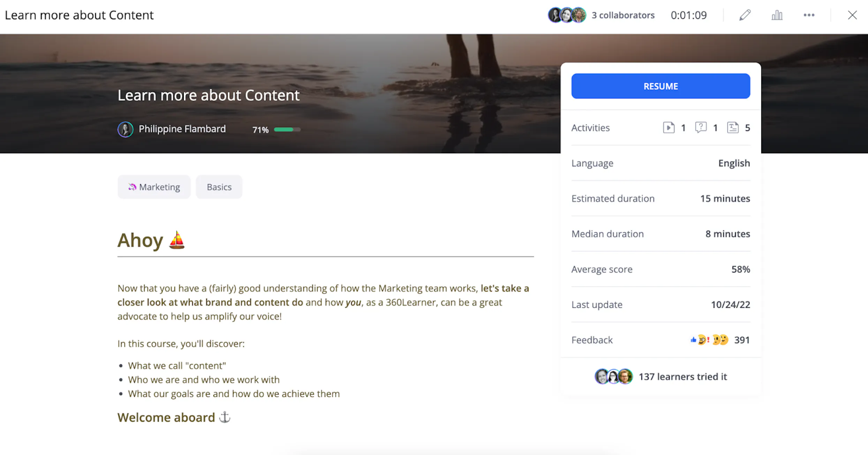The image size is (868, 455).
Task: Click the learner avatars near 137 learners
Action: (614, 377)
